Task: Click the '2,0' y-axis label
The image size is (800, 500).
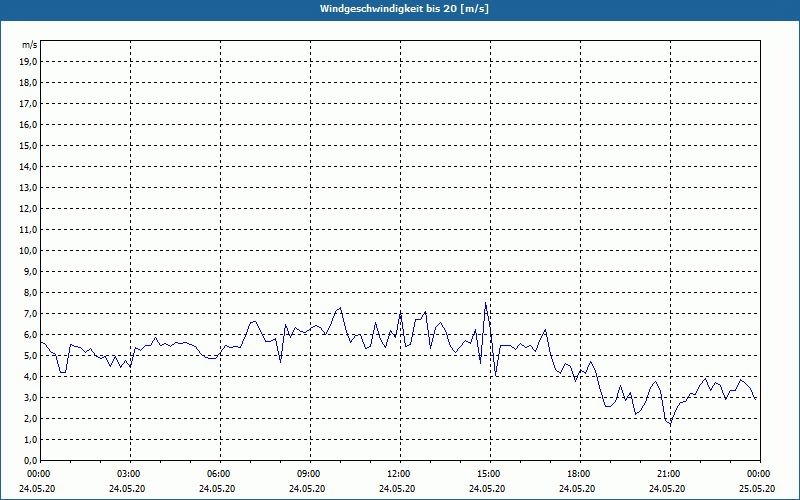Action: pyautogui.click(x=30, y=418)
